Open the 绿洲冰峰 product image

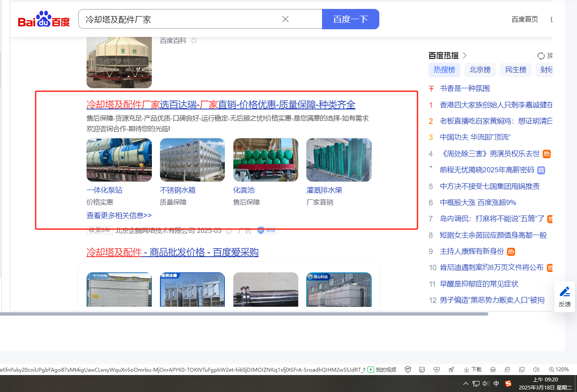pos(193,289)
